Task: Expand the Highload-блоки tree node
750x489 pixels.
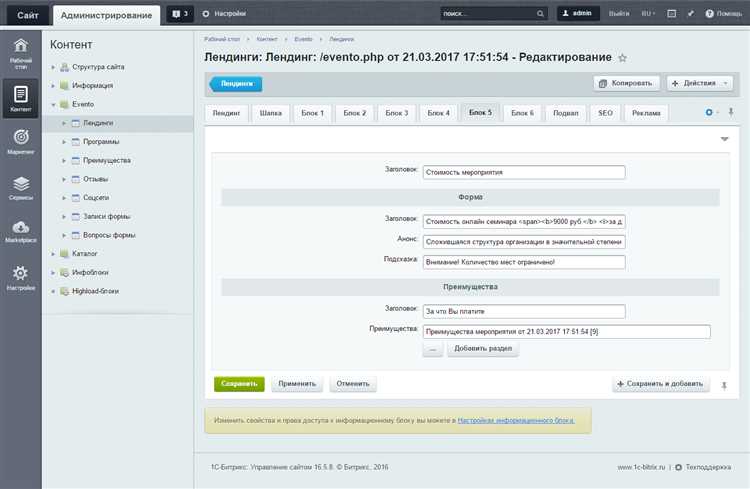Action: click(x=53, y=291)
